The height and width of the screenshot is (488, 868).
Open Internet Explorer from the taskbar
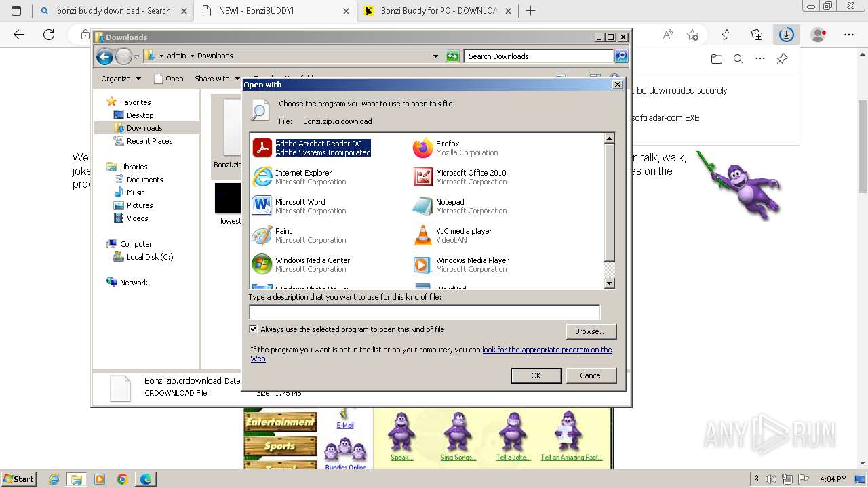click(x=54, y=479)
